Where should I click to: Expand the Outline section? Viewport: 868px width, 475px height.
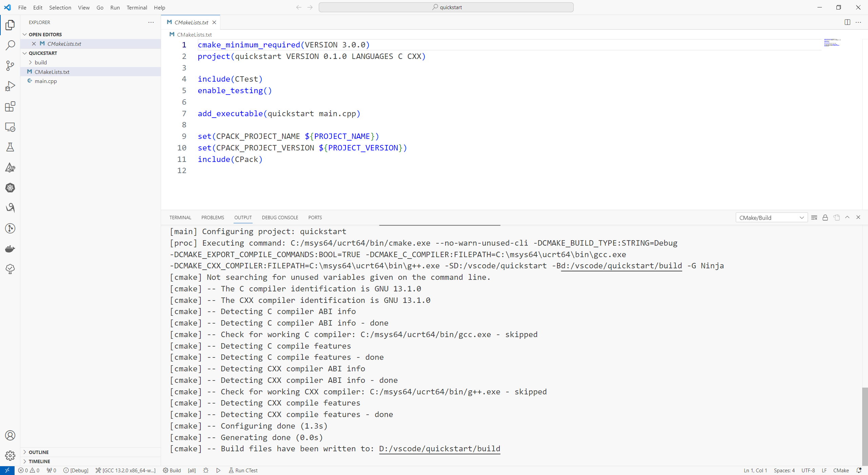point(91,452)
